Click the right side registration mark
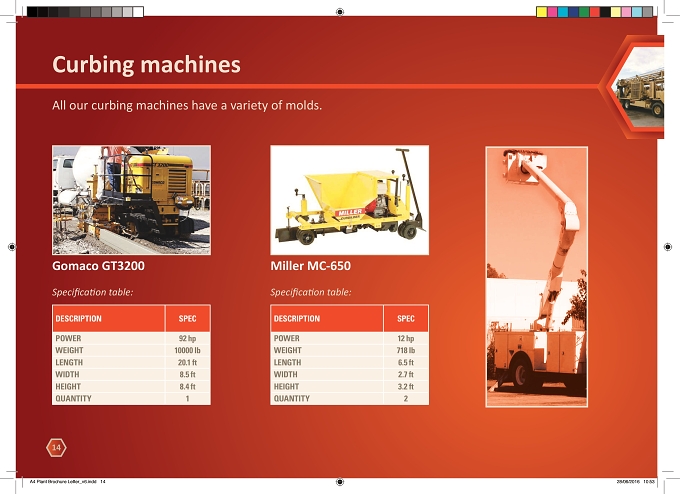 (x=668, y=247)
